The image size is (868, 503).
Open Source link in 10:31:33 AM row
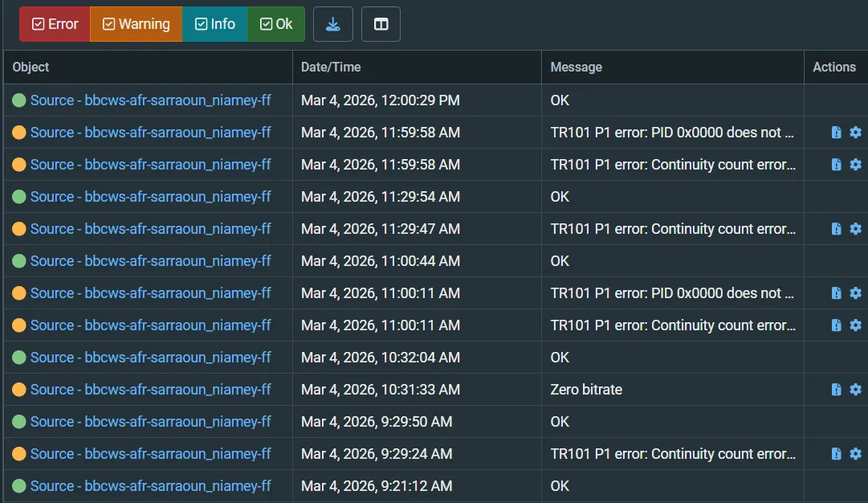(151, 390)
